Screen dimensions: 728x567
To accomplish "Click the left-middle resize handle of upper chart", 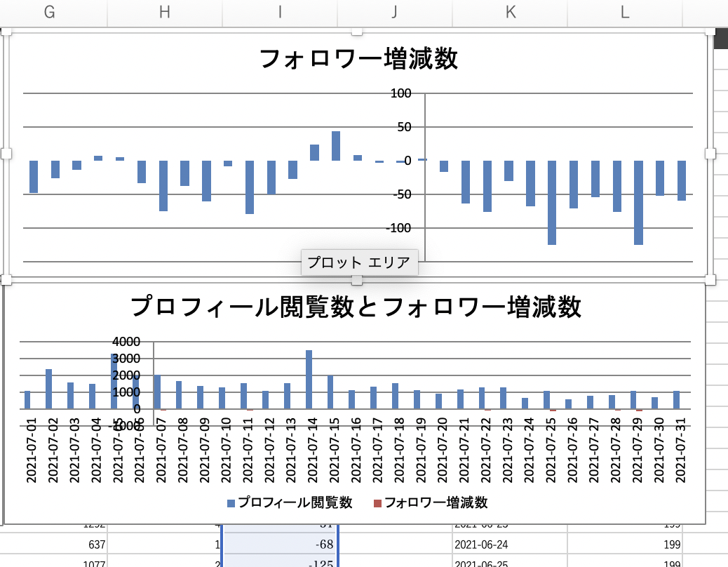I will click(x=6, y=154).
